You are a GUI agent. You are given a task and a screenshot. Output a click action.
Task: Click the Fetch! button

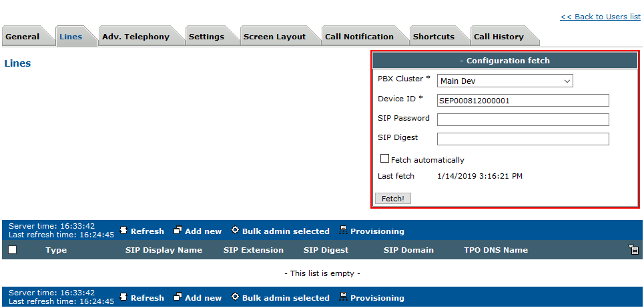(x=393, y=199)
